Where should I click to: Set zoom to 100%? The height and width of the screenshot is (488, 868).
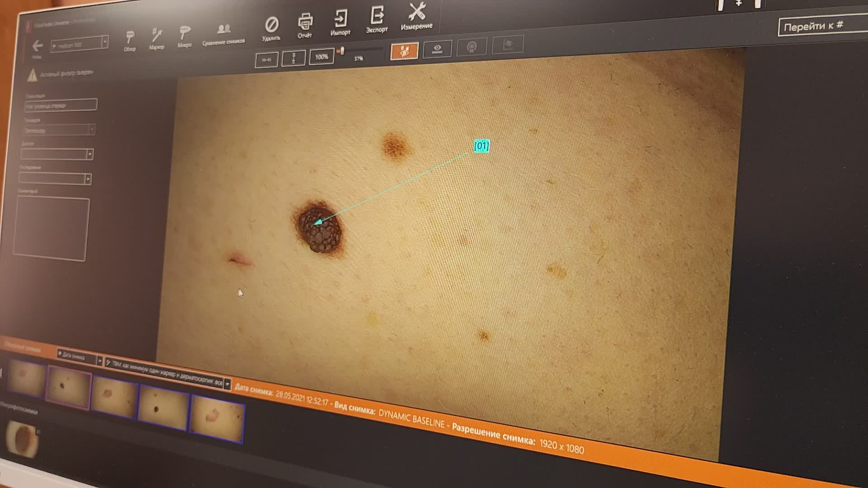click(321, 57)
